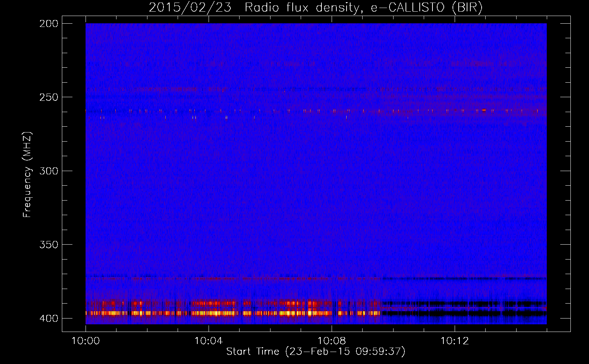
Task: Pick the 10:08 time tick label
Action: (332, 341)
